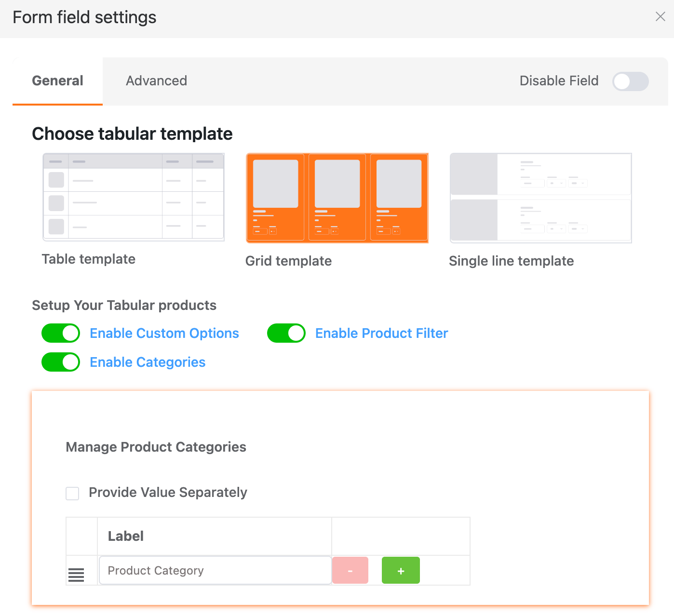The image size is (674, 616).
Task: Click the Enable Categories label
Action: [x=148, y=362]
